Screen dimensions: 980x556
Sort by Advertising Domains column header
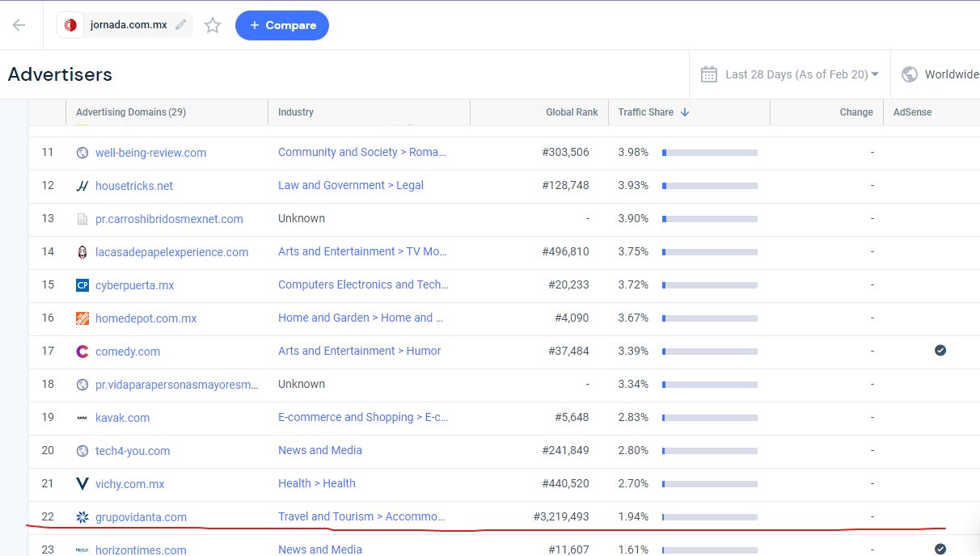(x=131, y=112)
